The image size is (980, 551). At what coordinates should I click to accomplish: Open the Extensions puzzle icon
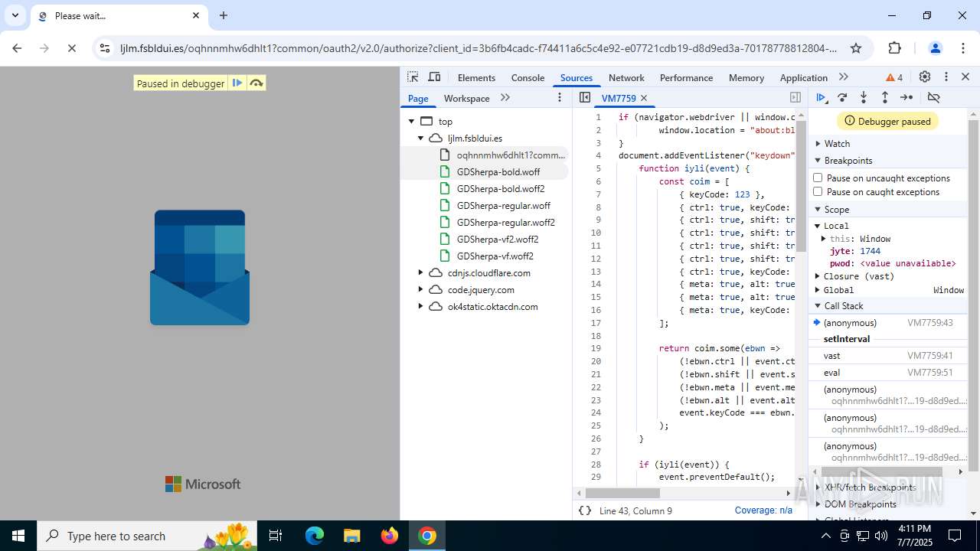895,48
